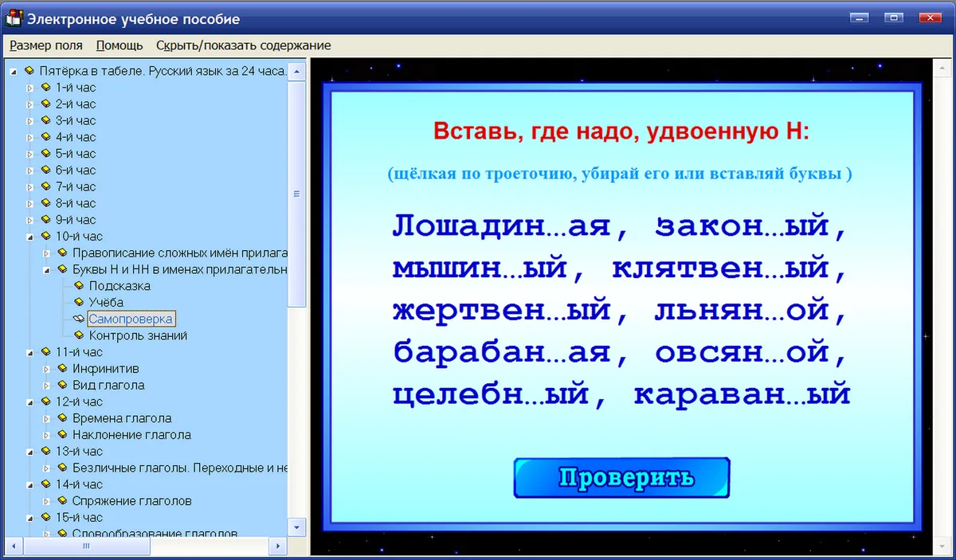Expand the Спряжение глаголов tree node
Image resolution: width=956 pixels, height=560 pixels.
click(46, 501)
